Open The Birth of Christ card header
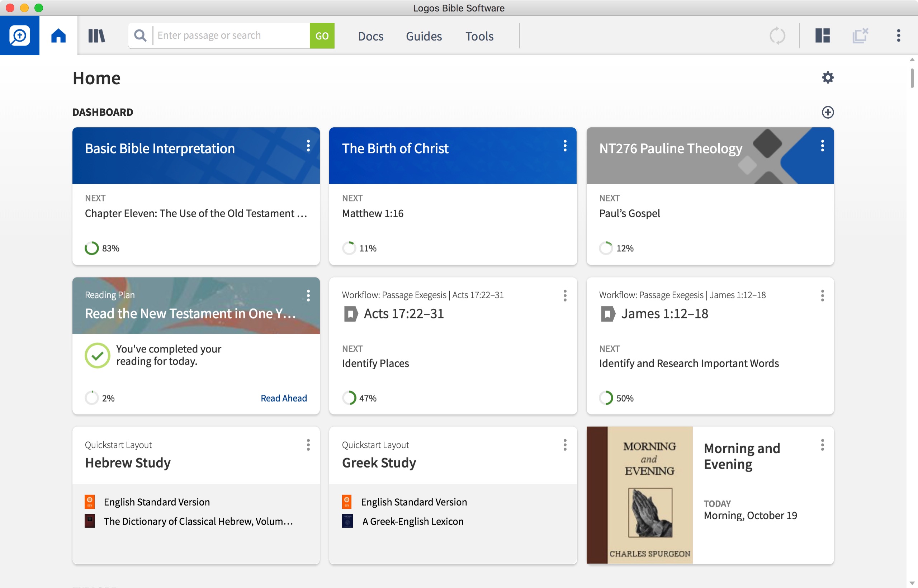 (453, 155)
